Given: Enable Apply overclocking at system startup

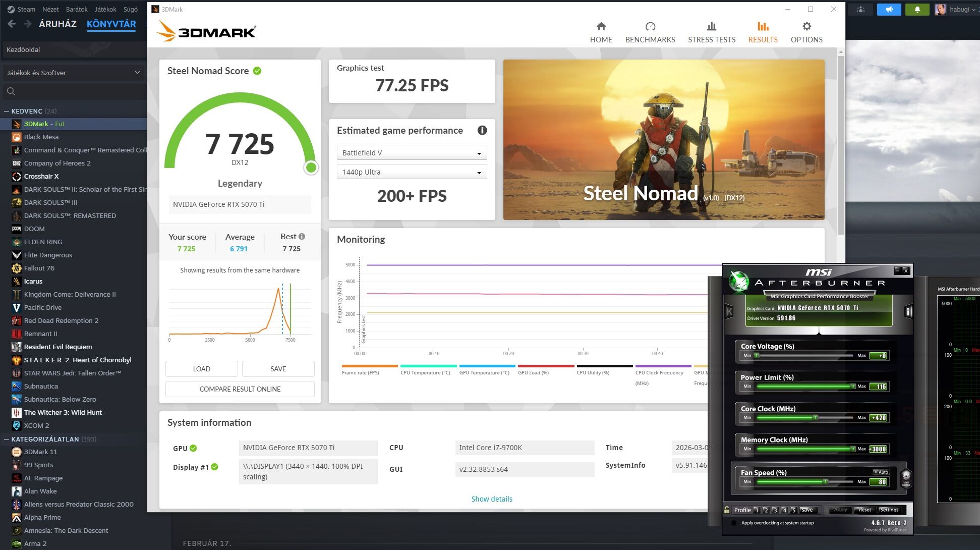Looking at the screenshot, I should click(x=734, y=523).
